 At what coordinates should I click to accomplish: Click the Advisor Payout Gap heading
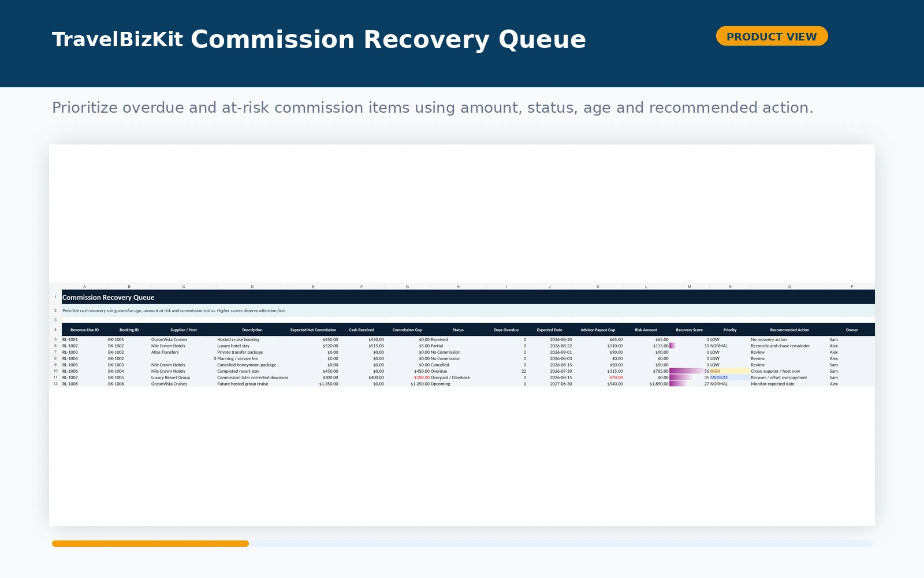[x=598, y=330]
